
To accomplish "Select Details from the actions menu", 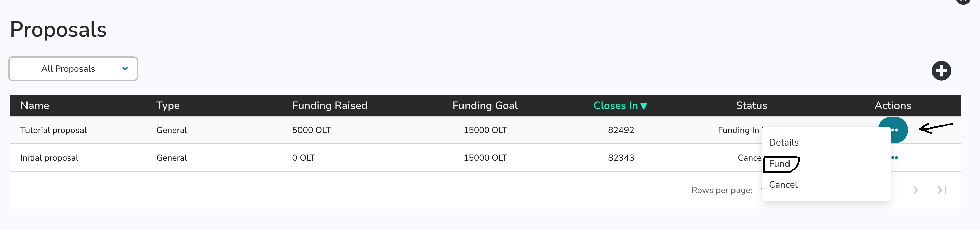I will click(x=783, y=142).
